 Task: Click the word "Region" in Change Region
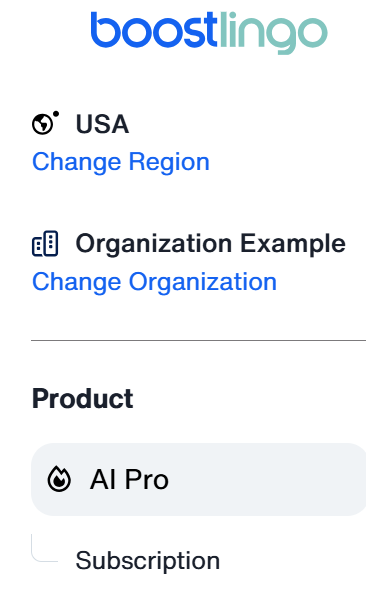click(x=169, y=162)
